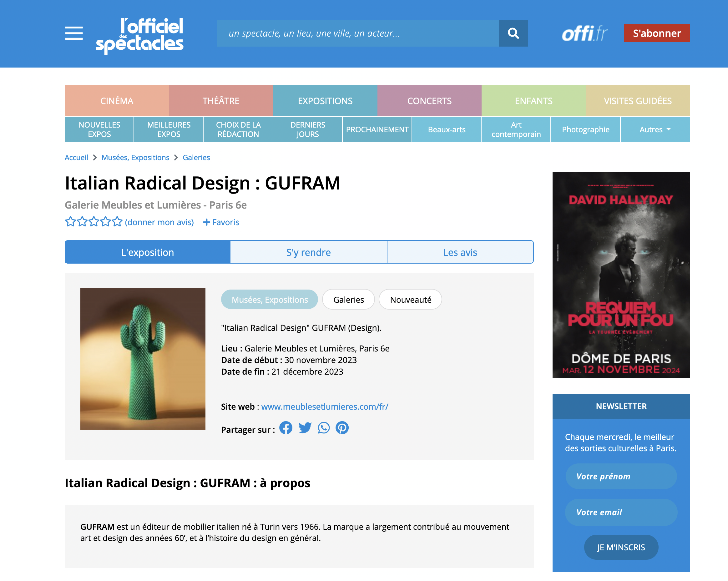Open the Accueil breadcrumb link

point(76,157)
